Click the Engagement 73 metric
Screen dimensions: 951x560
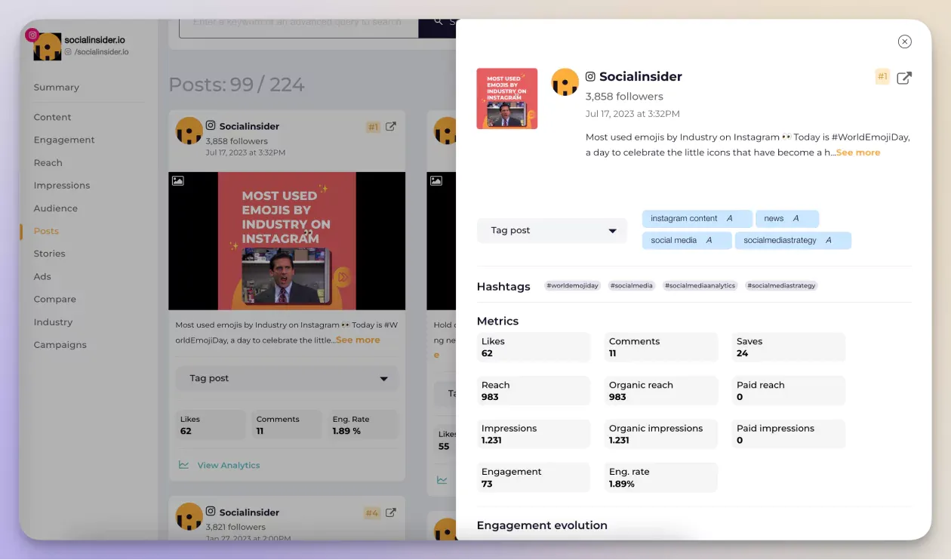click(x=534, y=478)
